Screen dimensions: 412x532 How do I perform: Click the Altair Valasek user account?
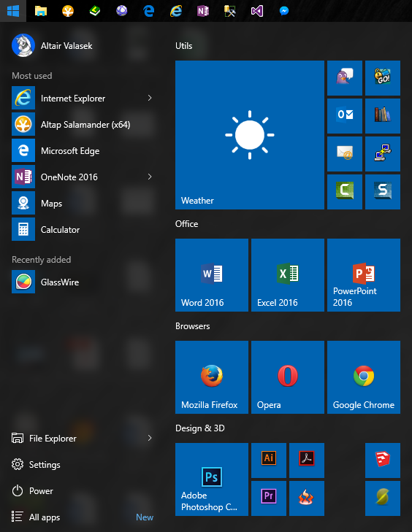point(52,45)
